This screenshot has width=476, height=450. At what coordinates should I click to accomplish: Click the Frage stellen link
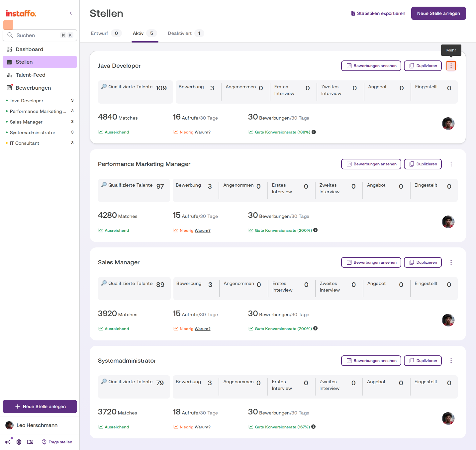point(57,442)
